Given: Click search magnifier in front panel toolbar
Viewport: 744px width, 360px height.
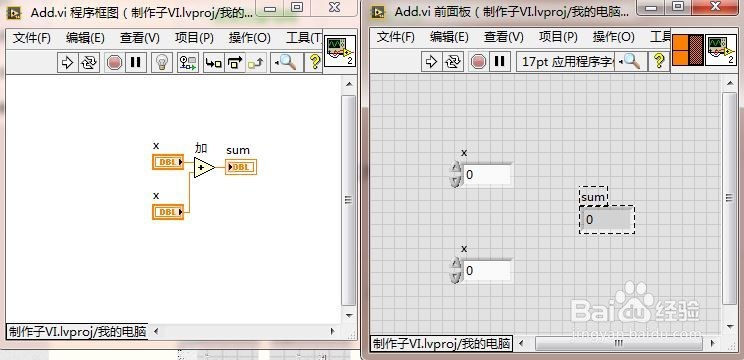Looking at the screenshot, I should 631,61.
